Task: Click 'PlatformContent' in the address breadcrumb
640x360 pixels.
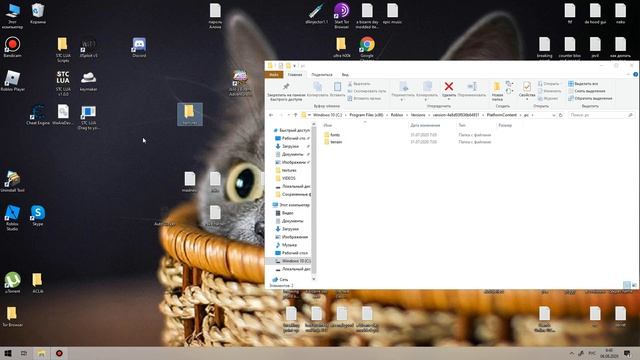Action: pos(502,115)
